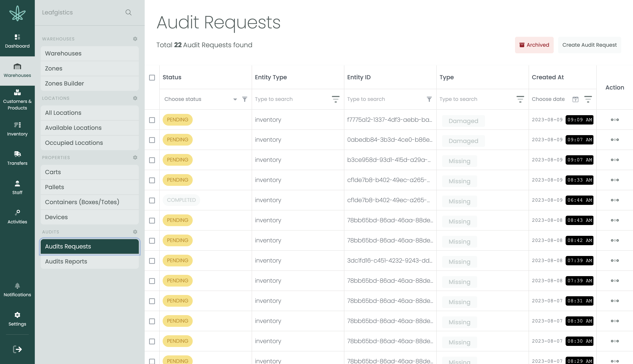Open Created At filter options menu
633x364 pixels.
pos(588,99)
